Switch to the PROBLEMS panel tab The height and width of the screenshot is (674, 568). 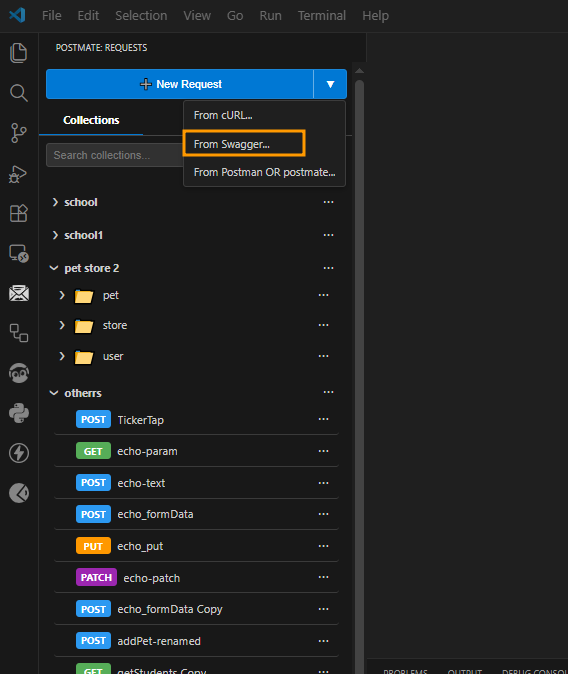(405, 671)
